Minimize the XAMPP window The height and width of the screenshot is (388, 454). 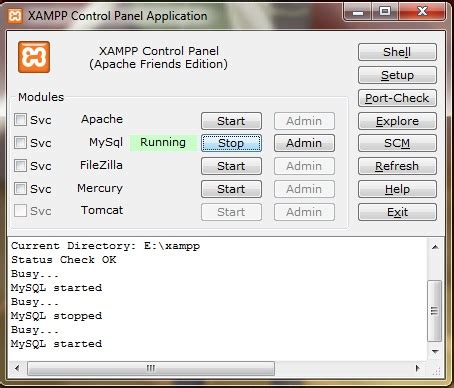click(x=358, y=12)
